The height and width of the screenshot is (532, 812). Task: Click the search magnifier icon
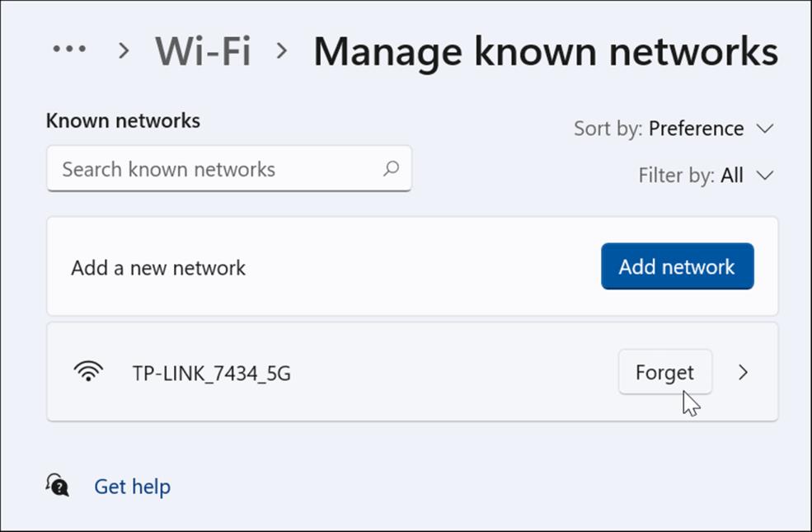click(391, 168)
